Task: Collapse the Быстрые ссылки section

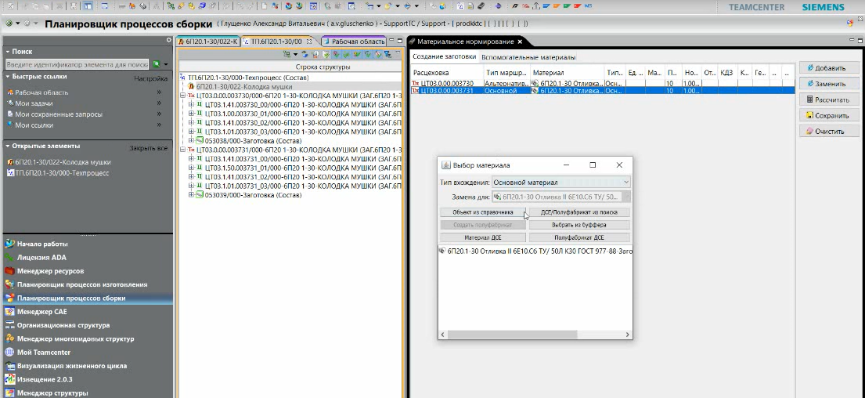Action: [8, 77]
